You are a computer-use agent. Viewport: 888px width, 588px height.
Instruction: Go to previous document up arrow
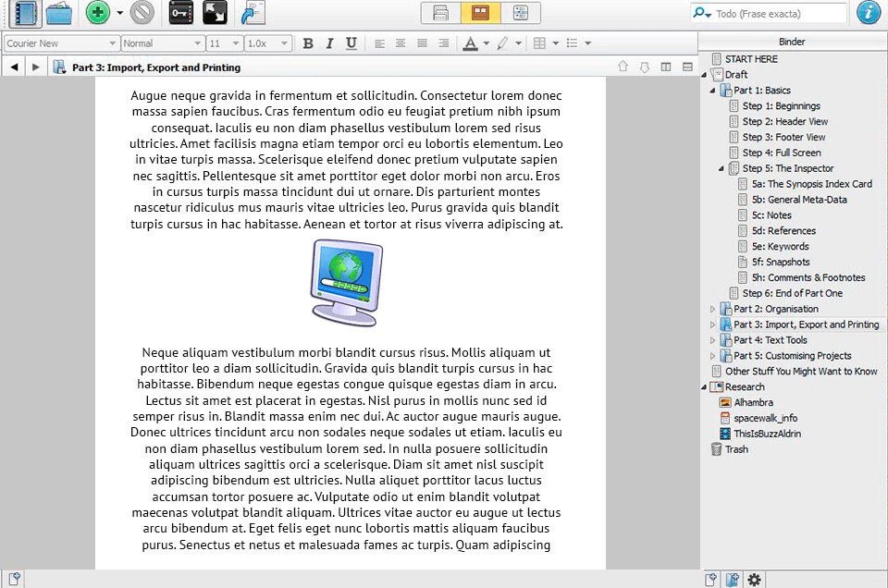623,67
